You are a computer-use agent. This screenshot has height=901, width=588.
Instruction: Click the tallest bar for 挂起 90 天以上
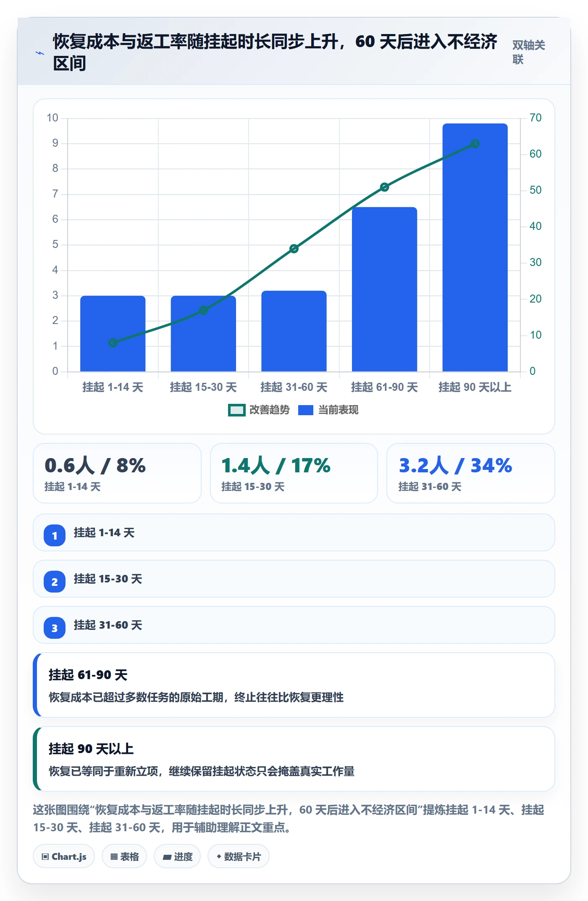pos(475,248)
